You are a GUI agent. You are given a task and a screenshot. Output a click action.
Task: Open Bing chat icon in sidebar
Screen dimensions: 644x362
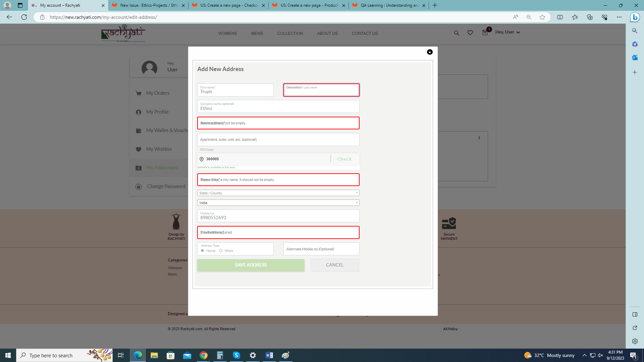click(x=635, y=17)
